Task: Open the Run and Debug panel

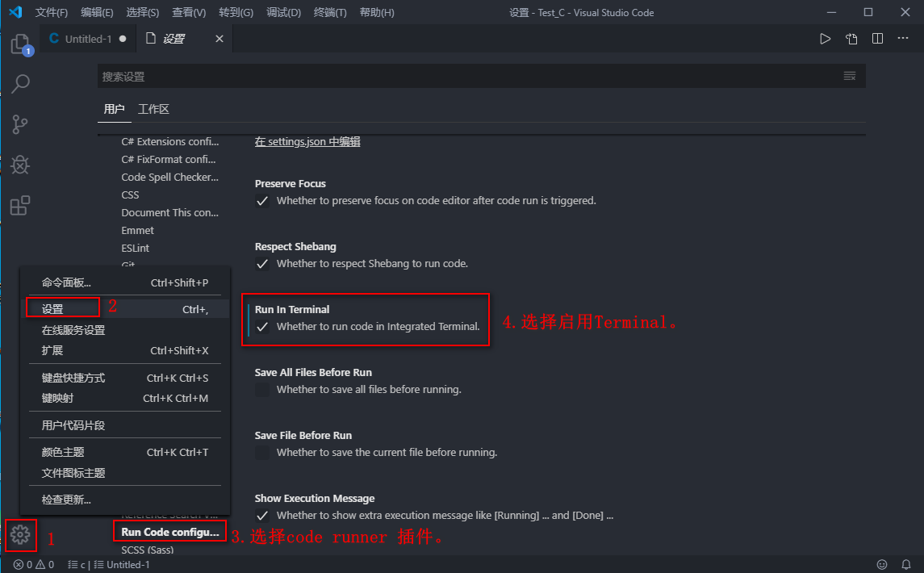Action: coord(20,165)
